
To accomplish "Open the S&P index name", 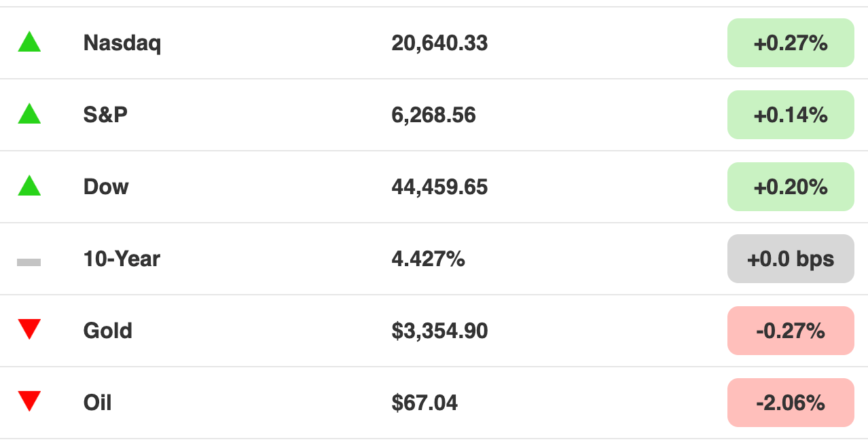I will coord(105,115).
